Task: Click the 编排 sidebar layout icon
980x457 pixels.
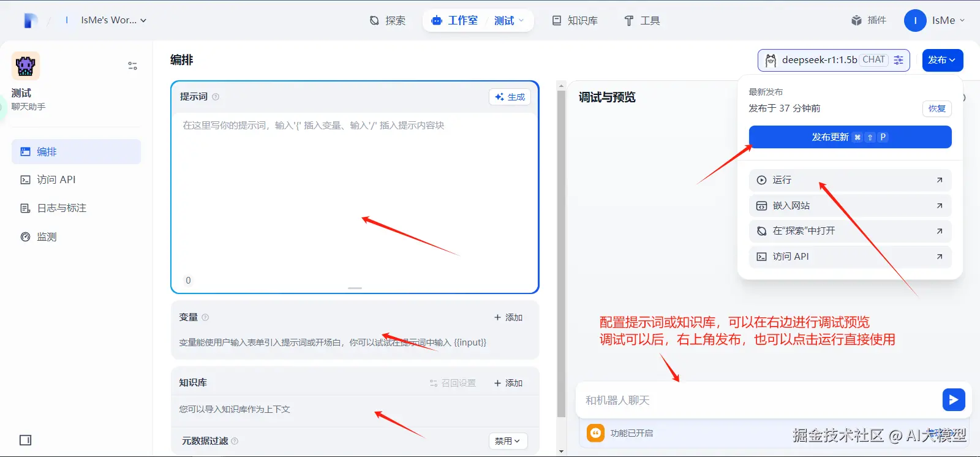Action: pos(25,151)
